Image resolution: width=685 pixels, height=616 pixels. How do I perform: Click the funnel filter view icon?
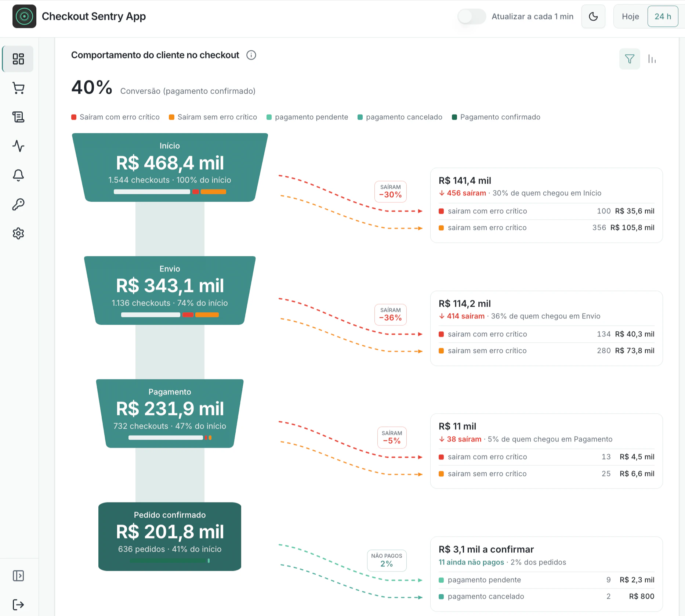[x=630, y=59]
